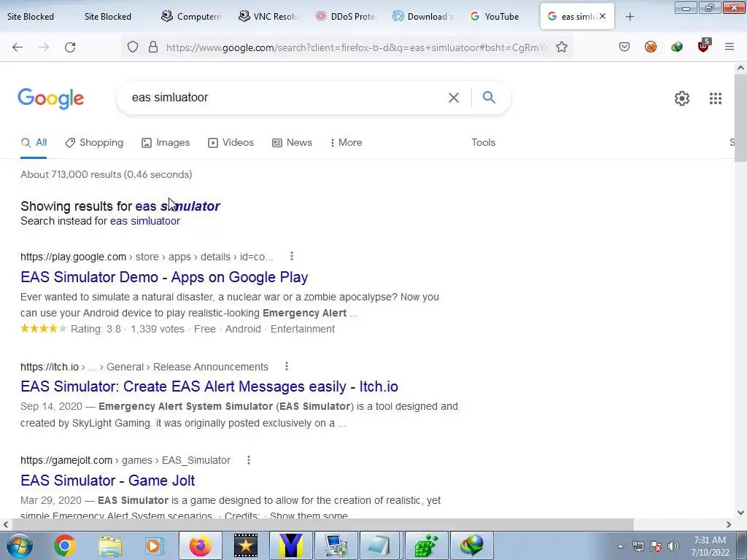Open EAS Simulator Demo Google Play link
The height and width of the screenshot is (560, 747).
(164, 277)
